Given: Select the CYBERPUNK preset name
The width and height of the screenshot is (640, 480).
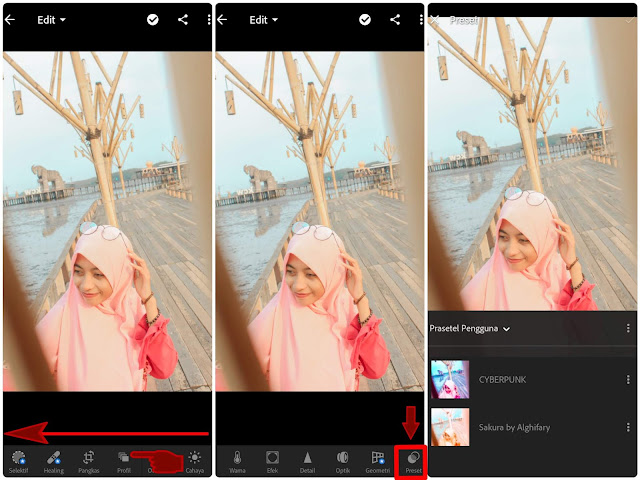Looking at the screenshot, I should point(502,380).
